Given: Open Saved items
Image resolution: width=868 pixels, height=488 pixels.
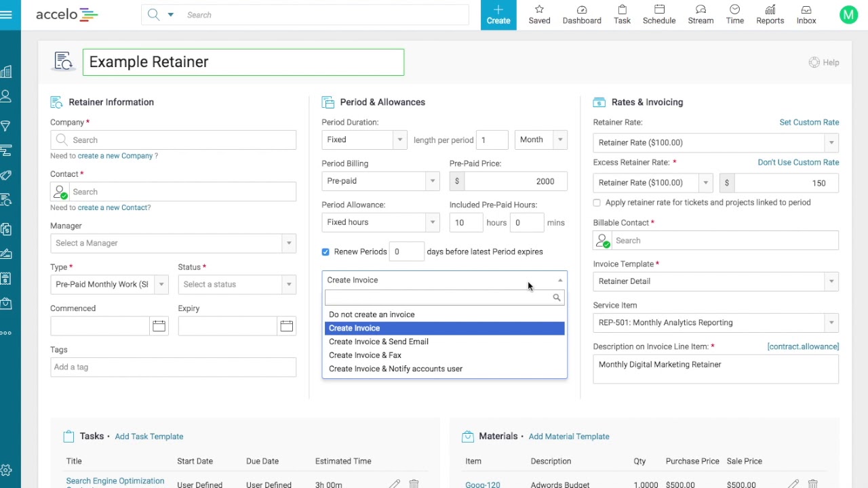Looking at the screenshot, I should click(540, 15).
